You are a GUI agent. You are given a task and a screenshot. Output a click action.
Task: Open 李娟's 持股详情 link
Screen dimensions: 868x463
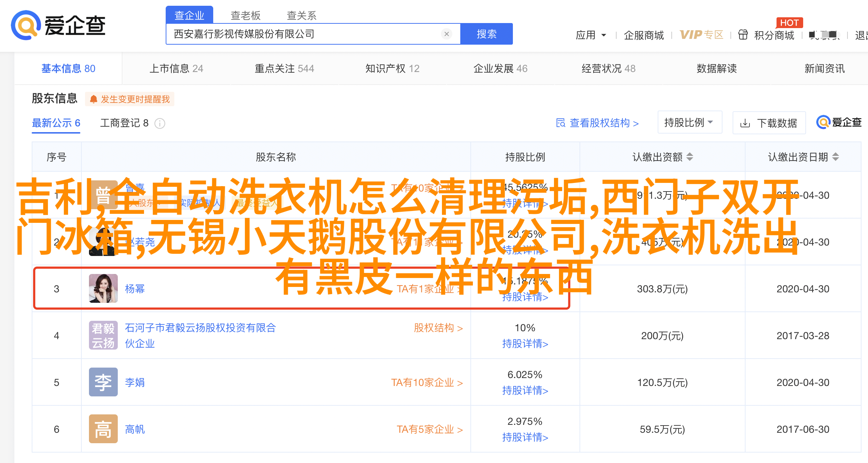click(x=525, y=391)
